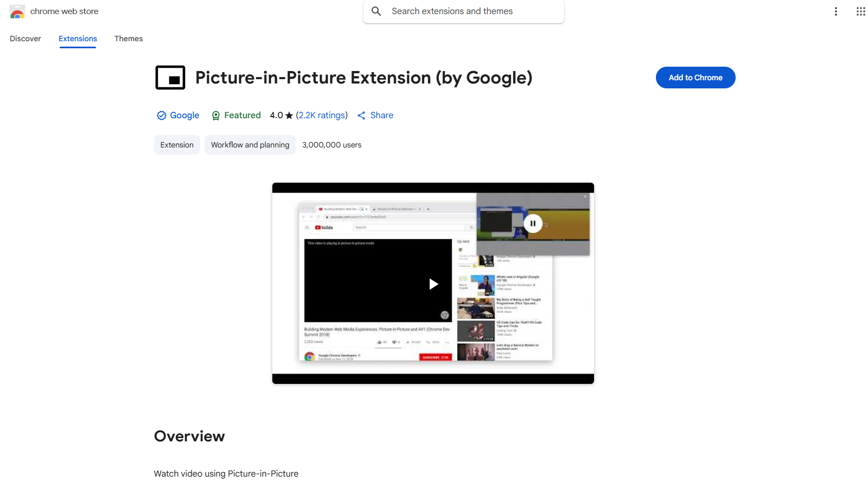Open the 2.2K ratings link
Screen dimensions: 868x488
tap(322, 115)
